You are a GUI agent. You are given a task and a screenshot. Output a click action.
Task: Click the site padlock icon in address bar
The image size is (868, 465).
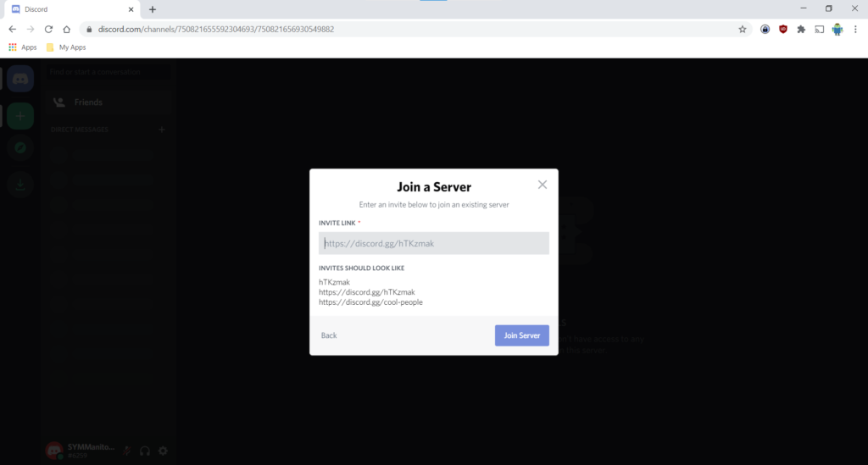[x=89, y=30]
